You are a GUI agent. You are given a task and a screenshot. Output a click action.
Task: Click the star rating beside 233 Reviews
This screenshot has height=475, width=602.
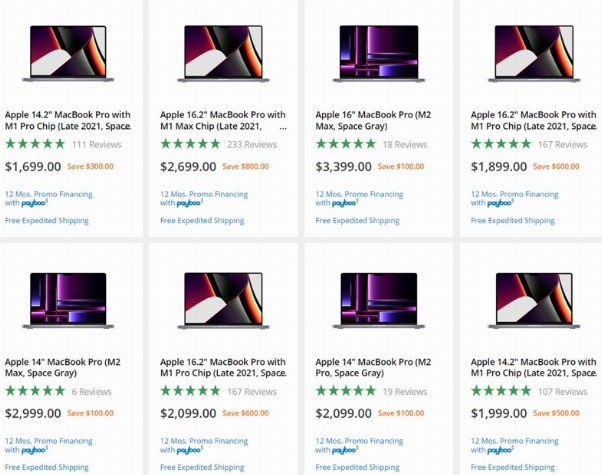tap(190, 145)
